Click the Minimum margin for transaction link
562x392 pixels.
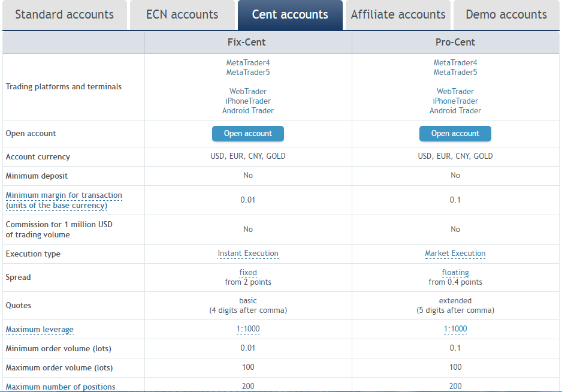64,200
